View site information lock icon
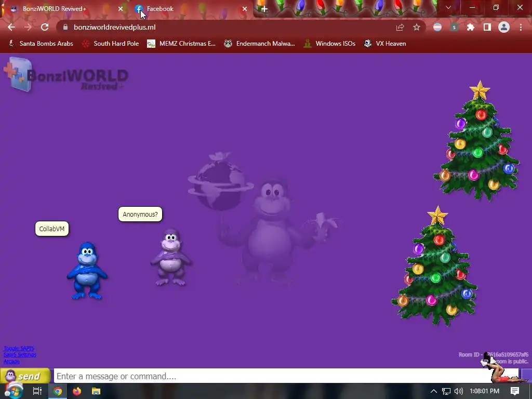 point(65,27)
